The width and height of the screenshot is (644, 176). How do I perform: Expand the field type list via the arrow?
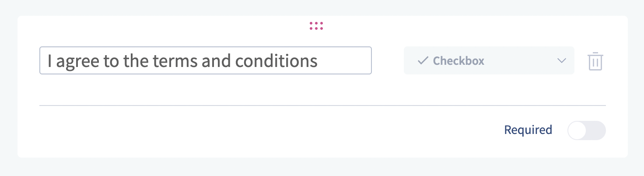click(x=562, y=61)
